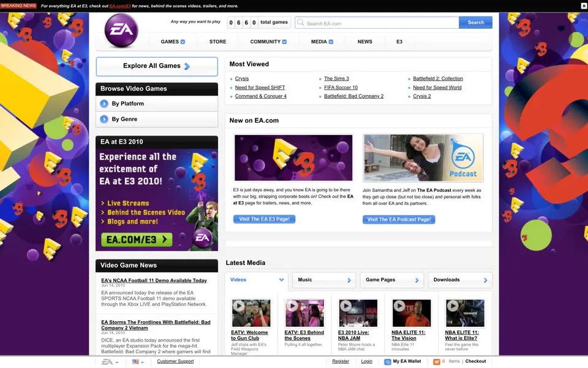Open the FIFA Soccer 10 link

[x=341, y=88]
